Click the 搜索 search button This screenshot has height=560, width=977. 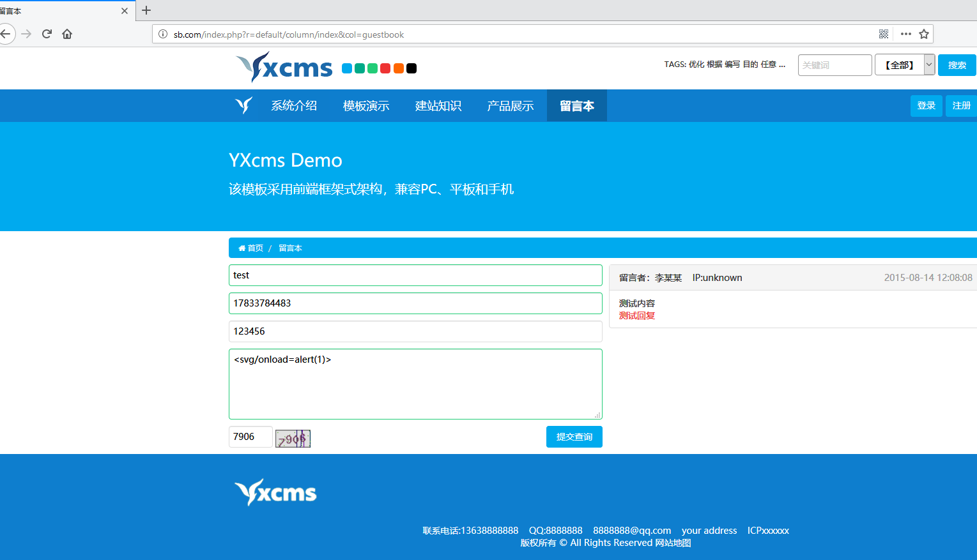pos(957,64)
